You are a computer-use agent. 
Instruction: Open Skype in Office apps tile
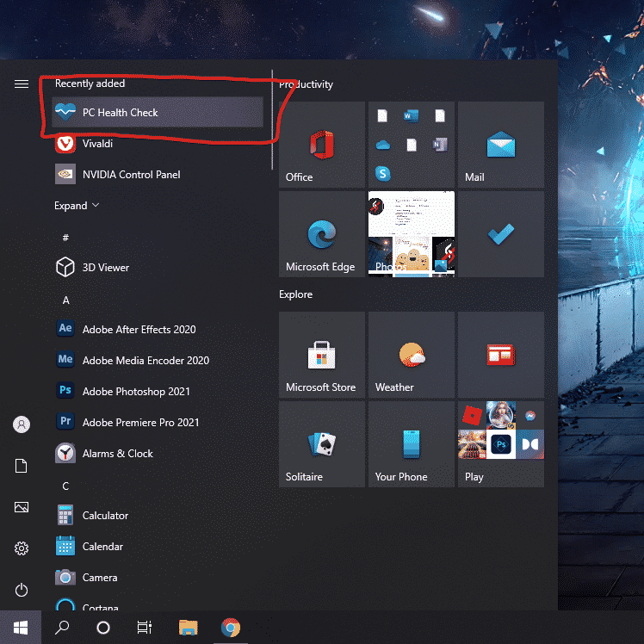(383, 174)
